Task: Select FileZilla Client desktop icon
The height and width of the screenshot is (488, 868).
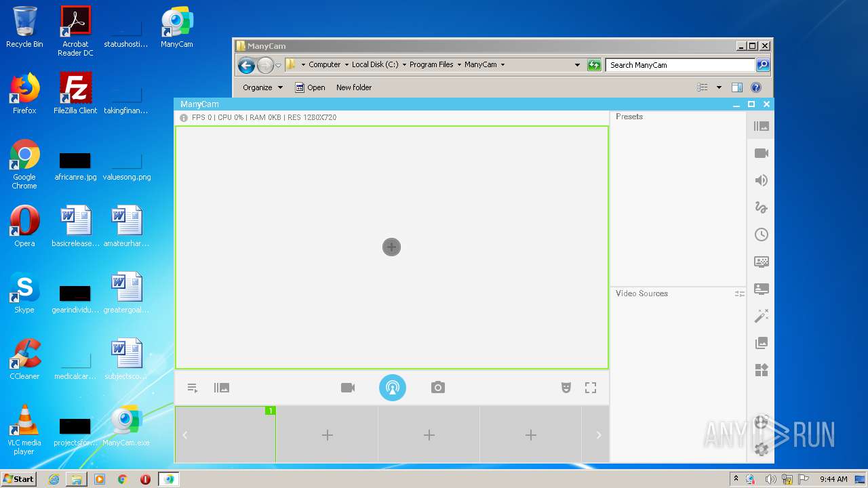Action: coord(75,94)
